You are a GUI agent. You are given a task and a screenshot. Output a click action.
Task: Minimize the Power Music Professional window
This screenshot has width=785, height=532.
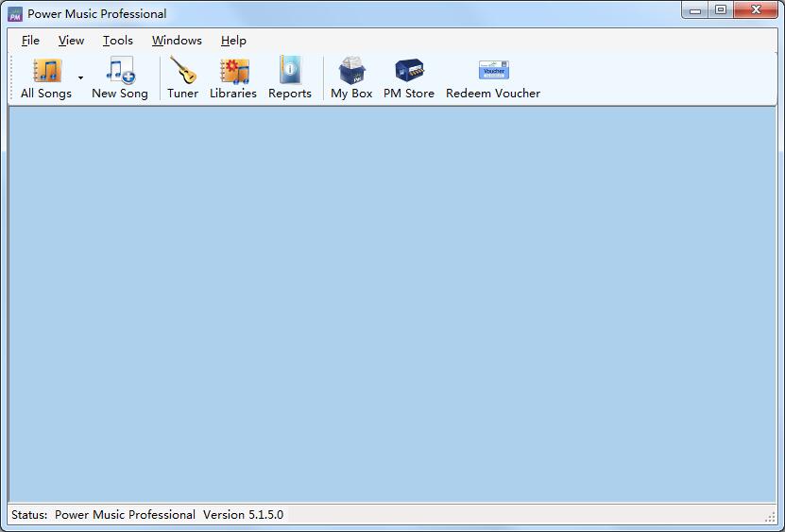coord(696,10)
